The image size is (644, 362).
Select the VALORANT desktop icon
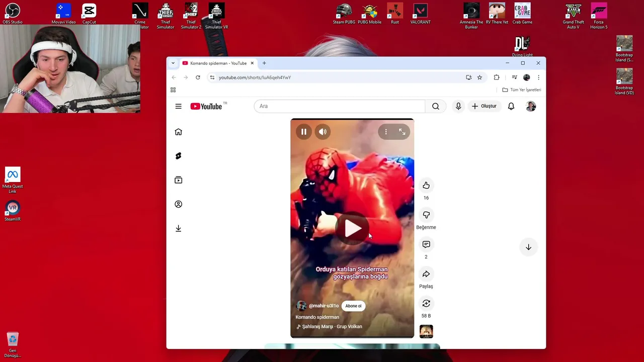(x=420, y=14)
